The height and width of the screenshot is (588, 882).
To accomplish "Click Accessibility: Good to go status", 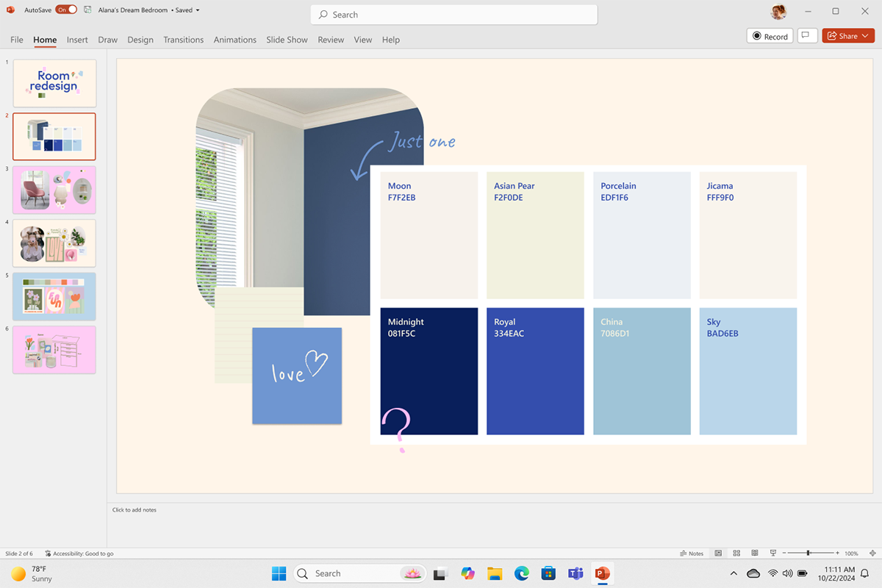I will 79,553.
